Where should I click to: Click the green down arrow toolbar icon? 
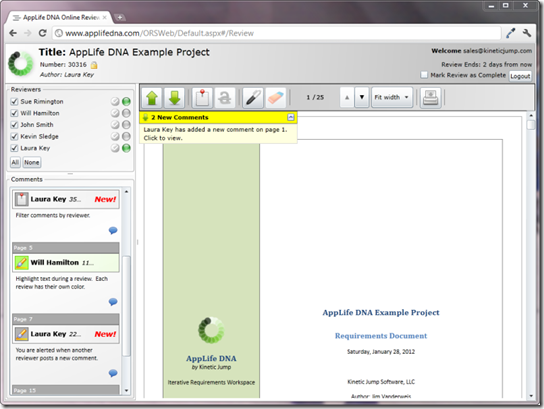click(x=174, y=98)
